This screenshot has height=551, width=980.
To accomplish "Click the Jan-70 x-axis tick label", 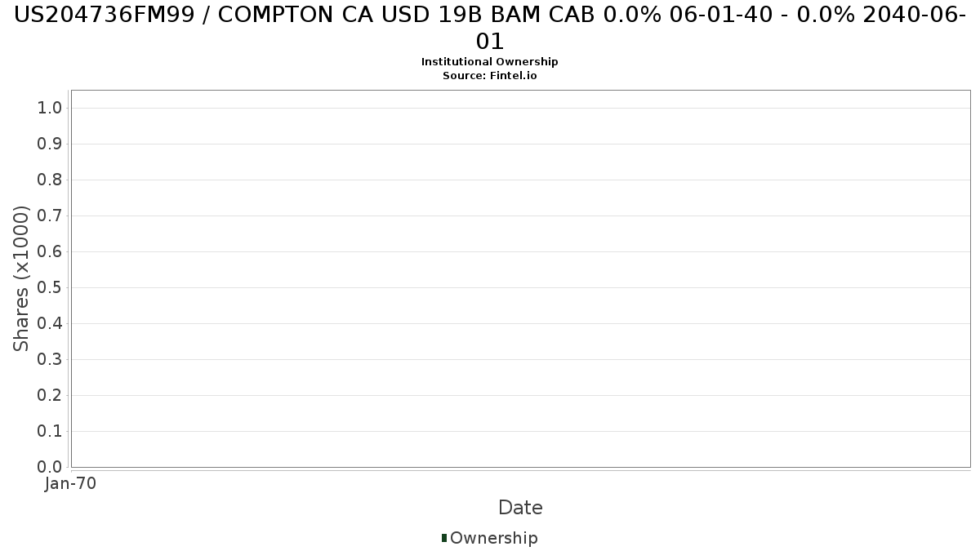I will point(71,484).
